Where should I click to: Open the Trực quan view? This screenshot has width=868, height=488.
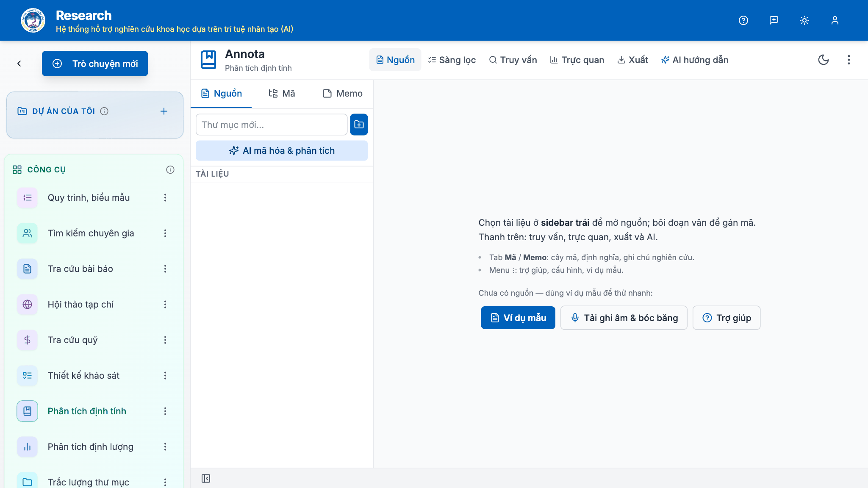tap(577, 60)
